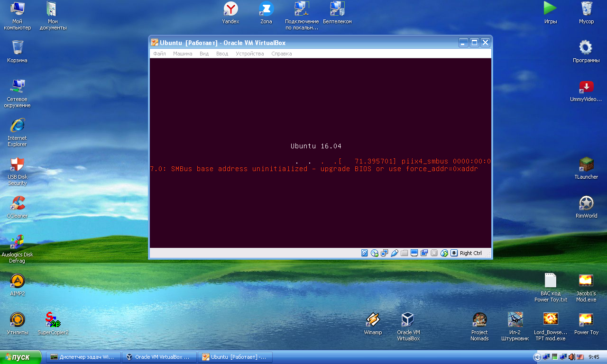Screen dimensions: 607x364
Task: Switch to Ubuntu [Работает] taskbar button
Action: coord(235,357)
